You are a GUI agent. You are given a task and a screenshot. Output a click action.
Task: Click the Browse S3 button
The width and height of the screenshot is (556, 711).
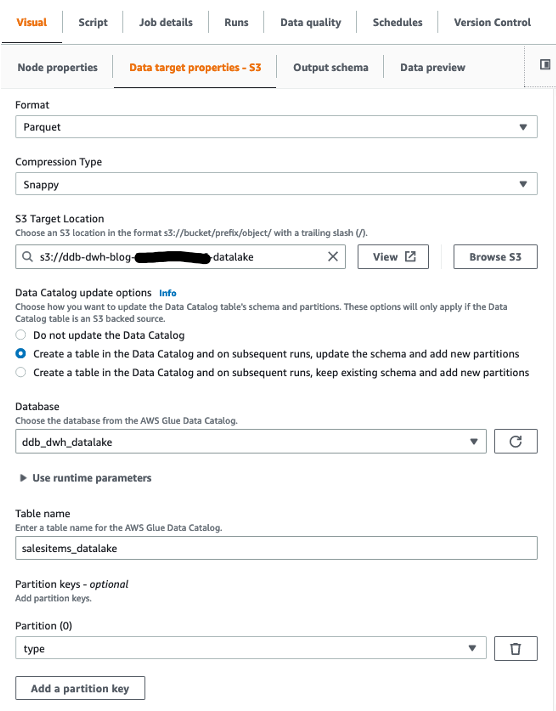coord(495,257)
